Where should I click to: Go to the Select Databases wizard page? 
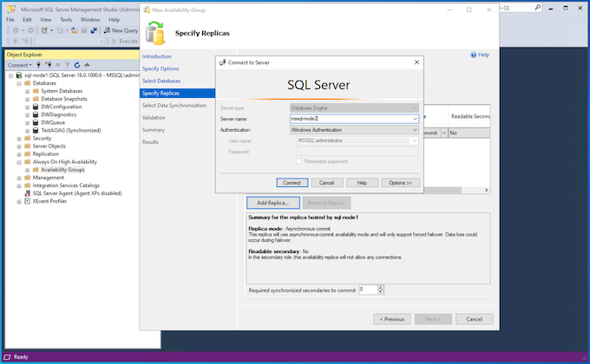tap(161, 81)
